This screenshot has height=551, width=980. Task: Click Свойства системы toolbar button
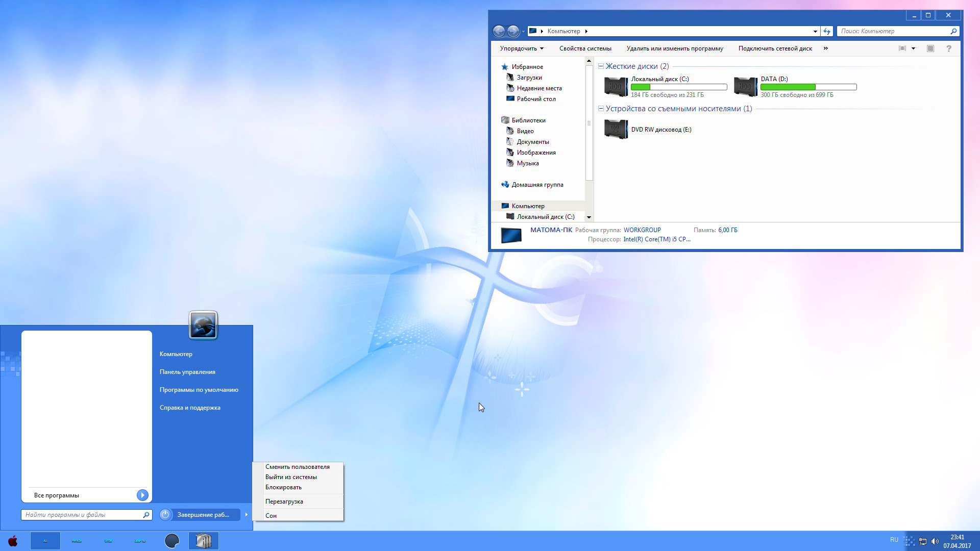click(x=585, y=48)
